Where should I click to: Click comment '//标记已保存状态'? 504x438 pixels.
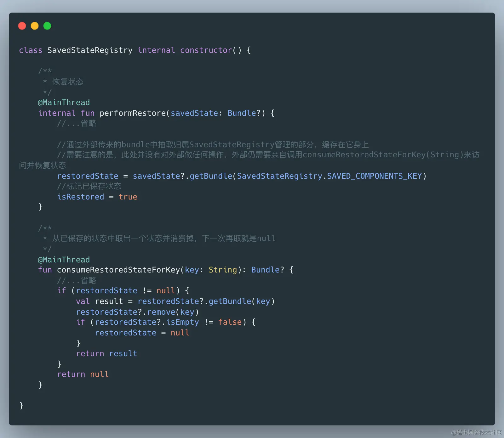pos(89,186)
